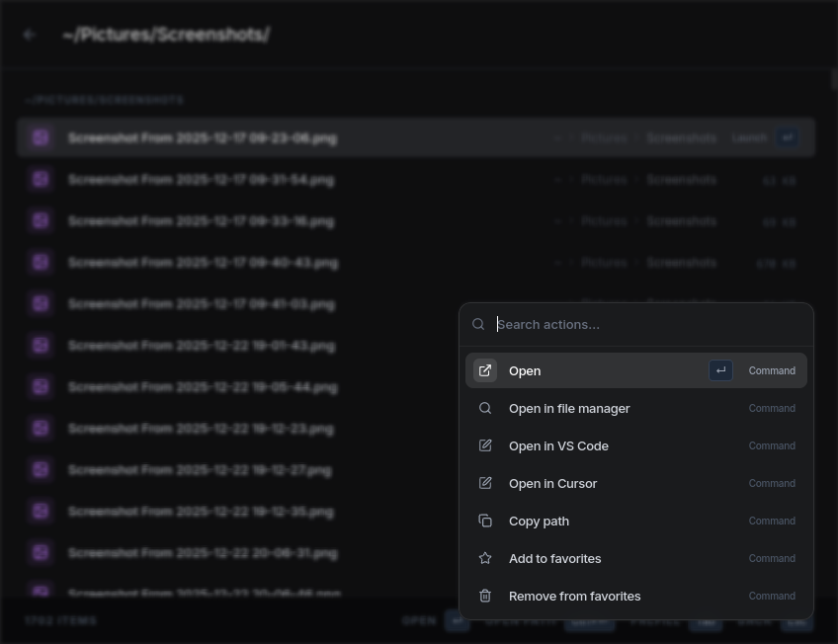Click the copy icon beside Copy path
838x644 pixels.
(x=485, y=521)
